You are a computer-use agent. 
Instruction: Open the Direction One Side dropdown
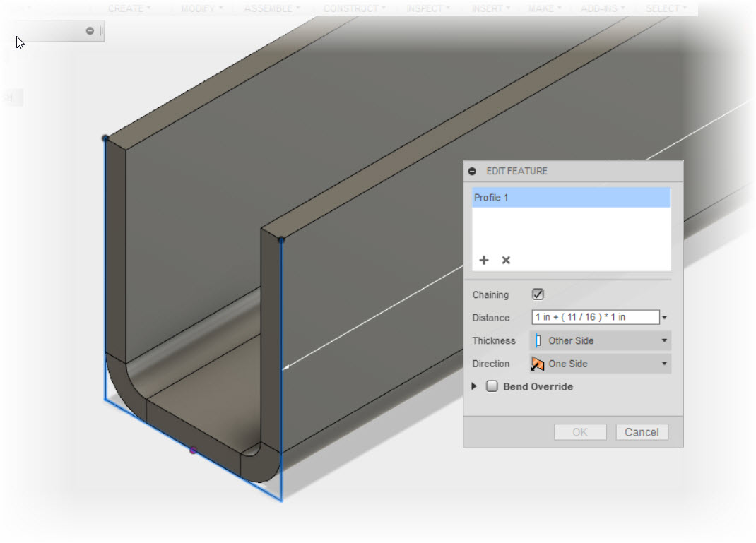coord(663,363)
